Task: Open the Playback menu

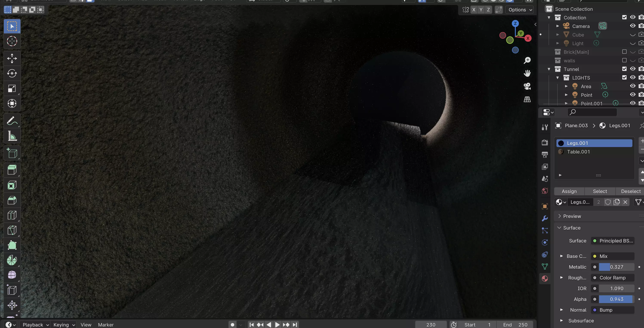Action: click(35, 325)
